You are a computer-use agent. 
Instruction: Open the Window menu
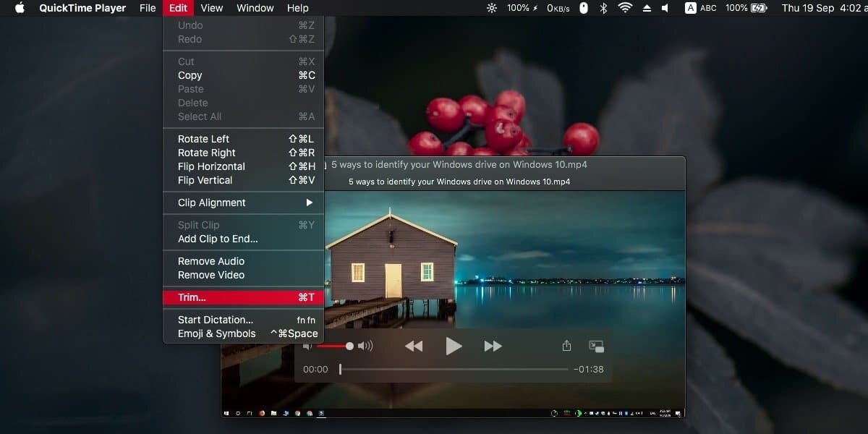pos(255,8)
